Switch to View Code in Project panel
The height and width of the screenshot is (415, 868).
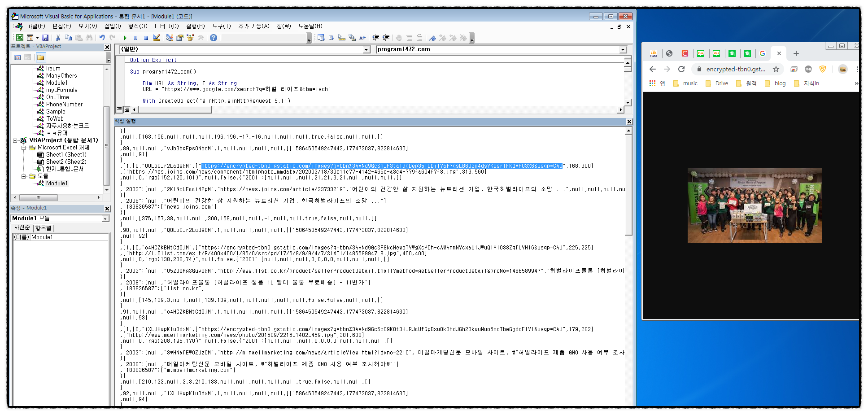[17, 57]
